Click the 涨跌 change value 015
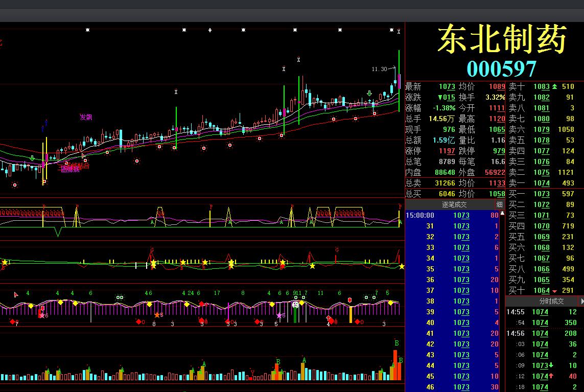 [x=446, y=97]
